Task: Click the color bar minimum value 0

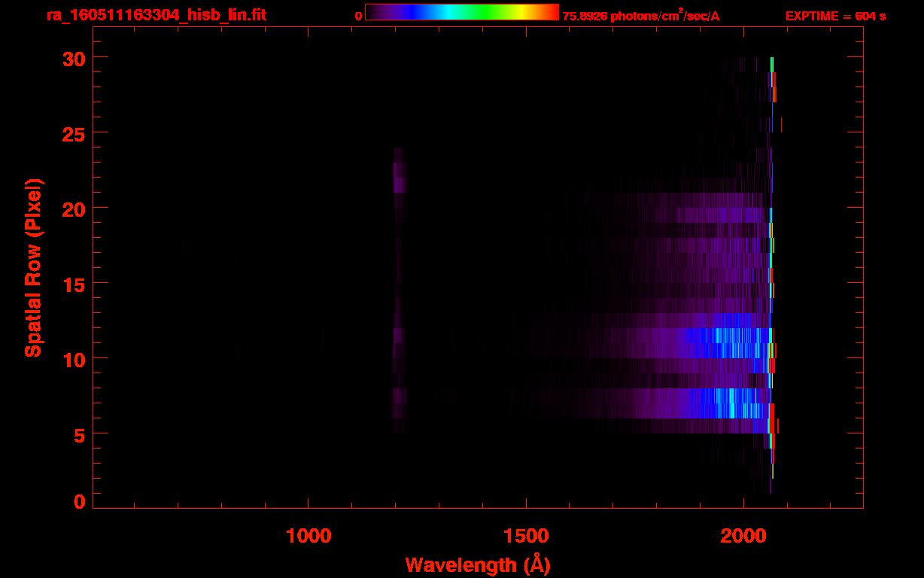Action: (x=359, y=16)
